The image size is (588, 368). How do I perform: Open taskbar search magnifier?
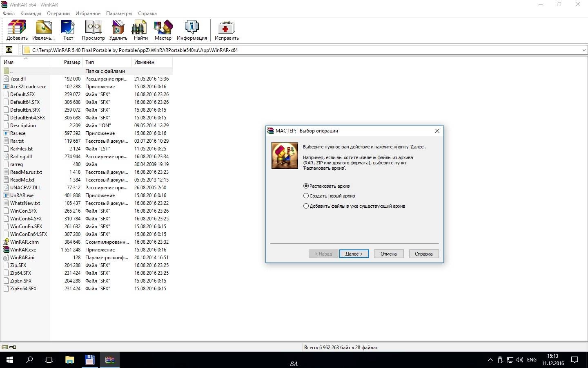click(29, 360)
